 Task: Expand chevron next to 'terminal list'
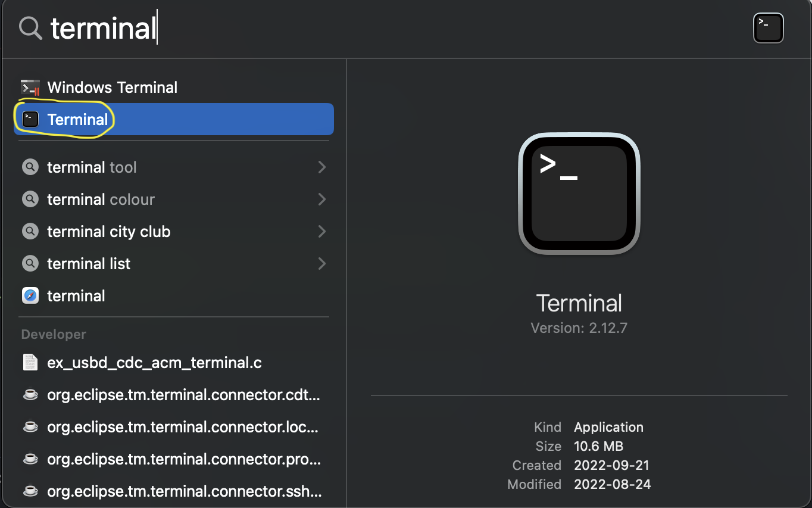coord(322,264)
